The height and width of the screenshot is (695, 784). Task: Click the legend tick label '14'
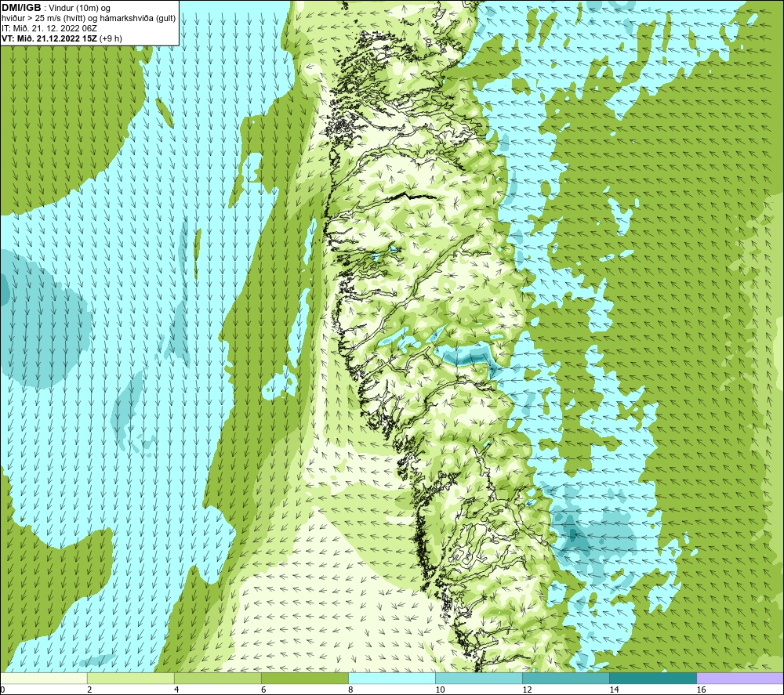[x=614, y=690]
